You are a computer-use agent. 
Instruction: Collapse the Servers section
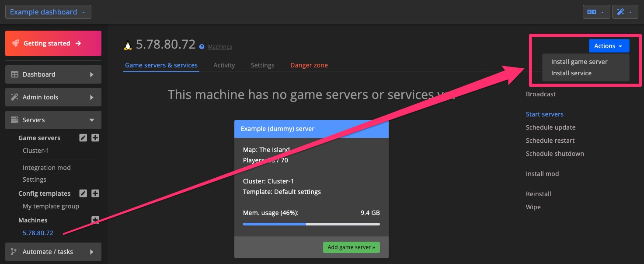click(x=53, y=120)
